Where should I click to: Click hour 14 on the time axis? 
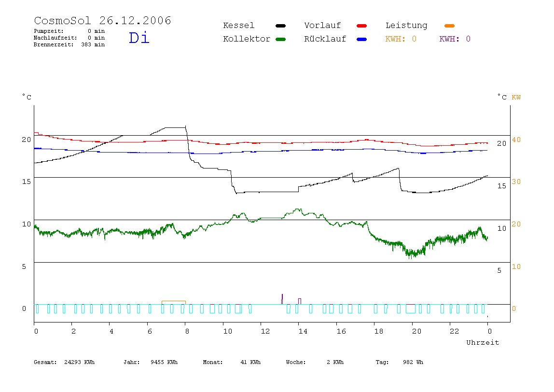pyautogui.click(x=303, y=331)
